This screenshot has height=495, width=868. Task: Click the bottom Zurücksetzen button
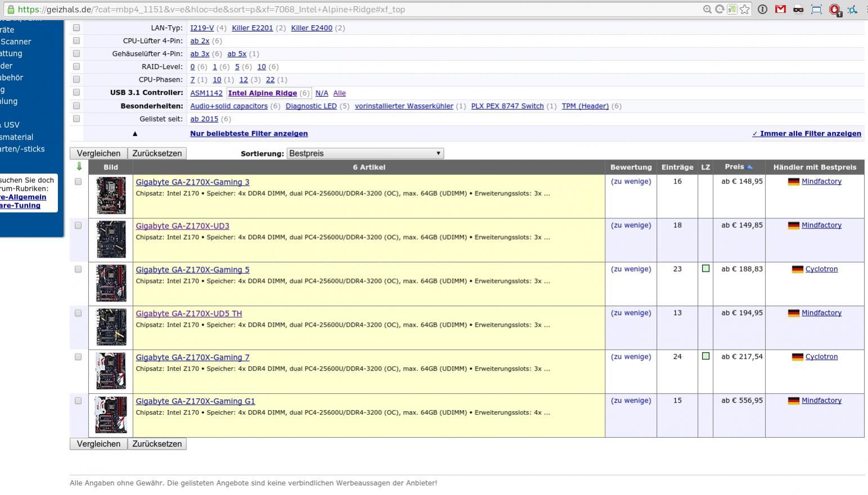tap(157, 444)
